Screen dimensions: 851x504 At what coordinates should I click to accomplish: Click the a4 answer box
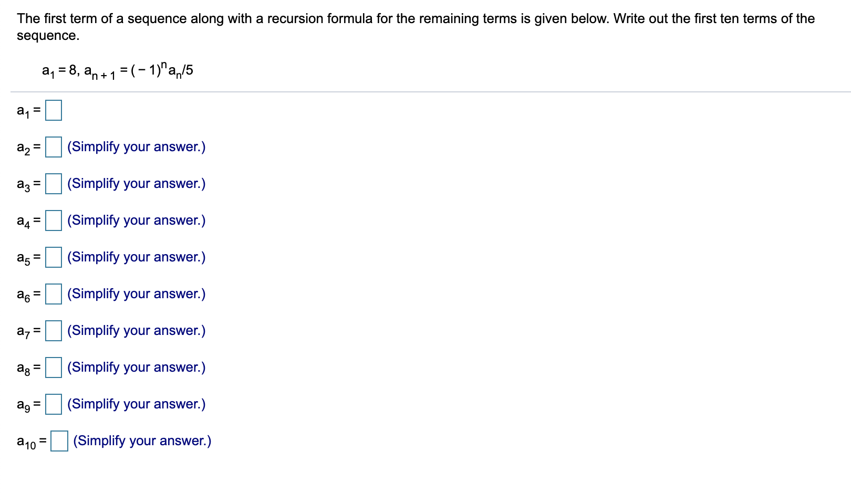53,221
